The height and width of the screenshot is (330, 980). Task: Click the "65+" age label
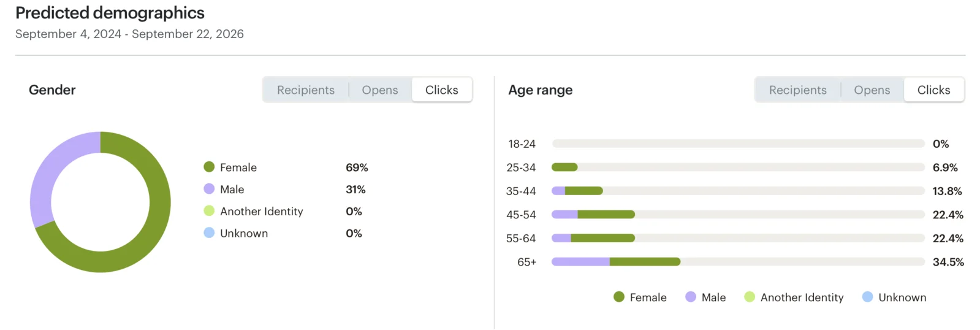[x=526, y=262]
